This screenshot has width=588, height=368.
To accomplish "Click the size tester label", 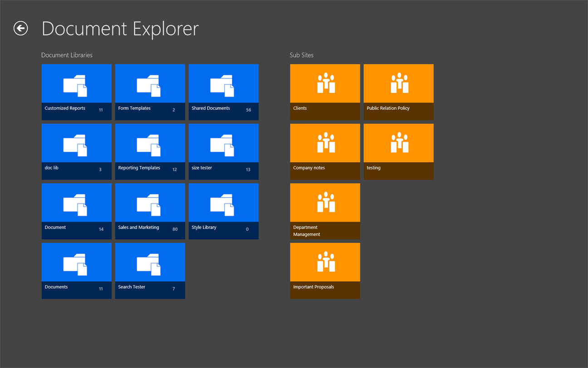I will tap(202, 168).
